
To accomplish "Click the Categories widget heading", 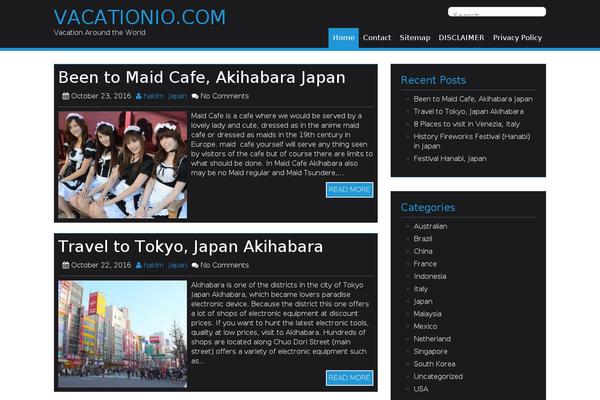I will [x=428, y=208].
